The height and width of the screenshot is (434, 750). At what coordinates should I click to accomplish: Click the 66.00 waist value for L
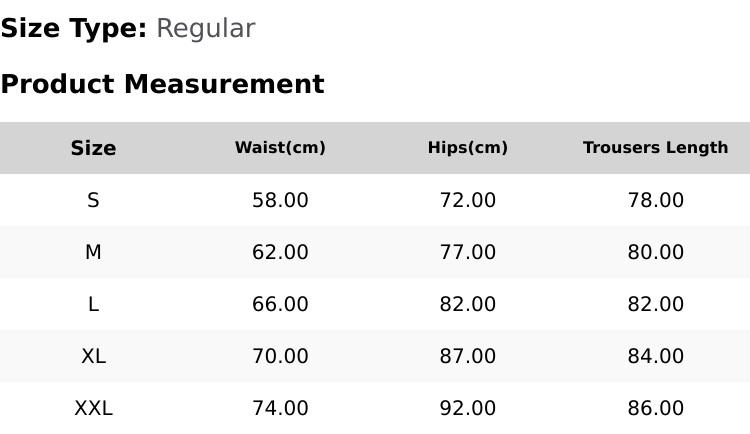(280, 304)
